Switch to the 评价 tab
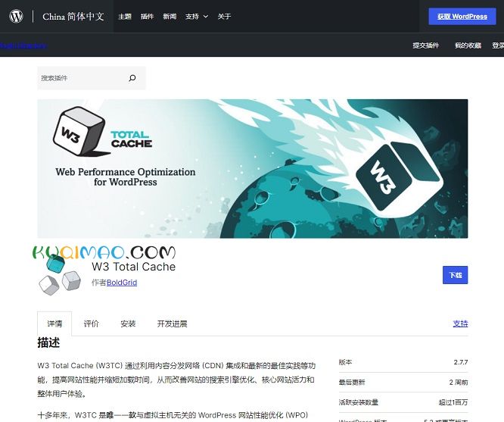Viewport: 504px width, 422px height. click(92, 324)
